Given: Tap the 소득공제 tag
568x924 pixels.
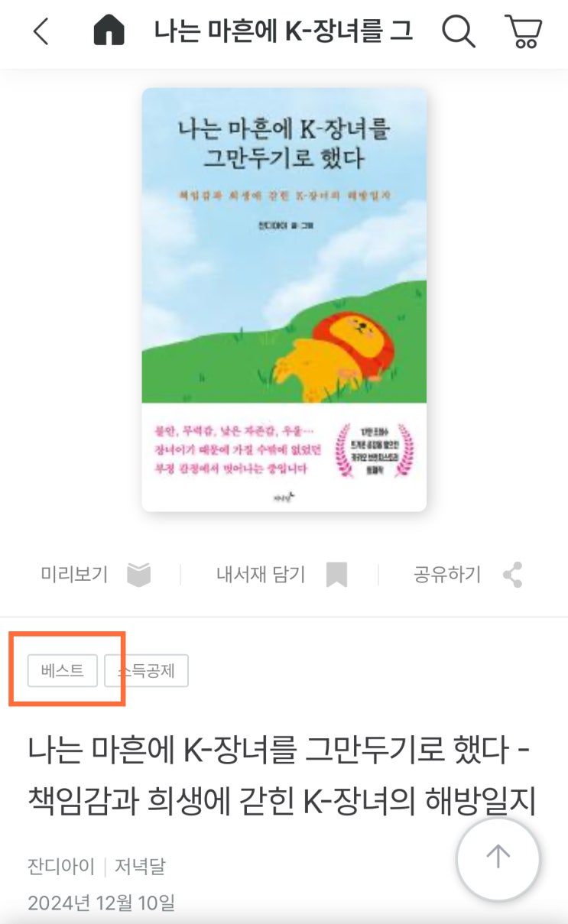Looking at the screenshot, I should click(x=146, y=671).
